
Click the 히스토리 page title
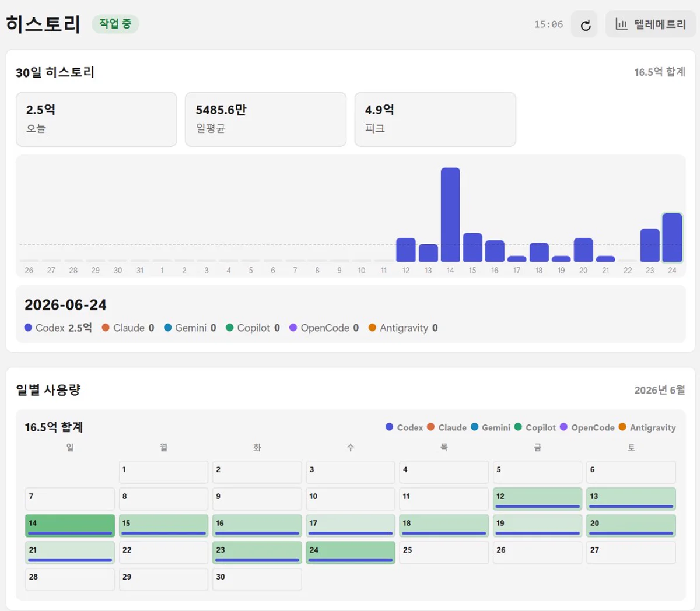click(x=43, y=24)
